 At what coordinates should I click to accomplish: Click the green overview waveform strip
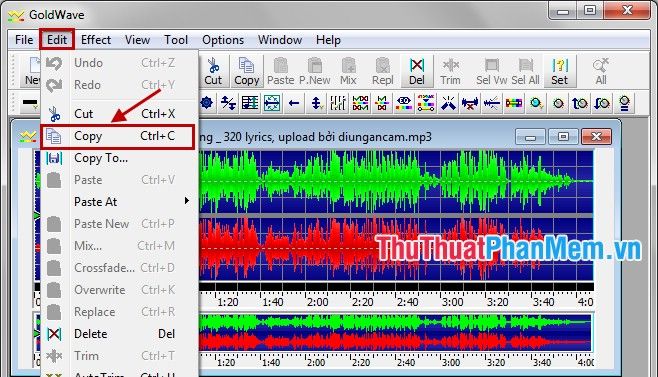(x=395, y=323)
